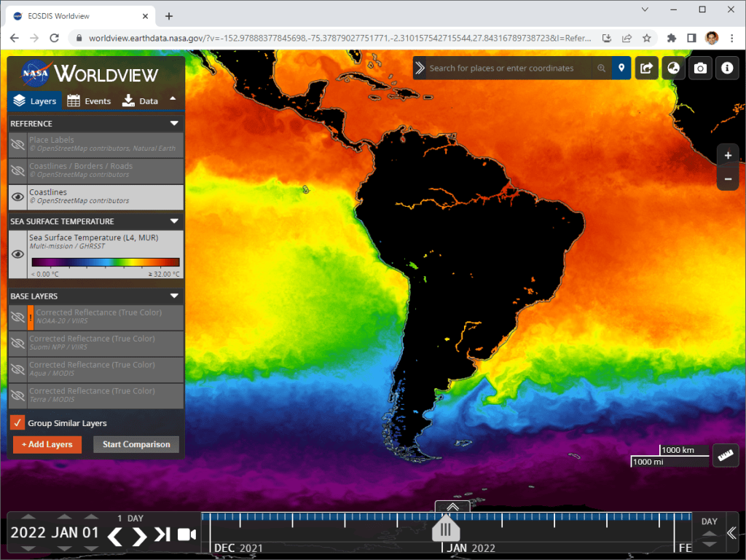Jump to latest date button
This screenshot has width=746, height=560.
click(162, 535)
